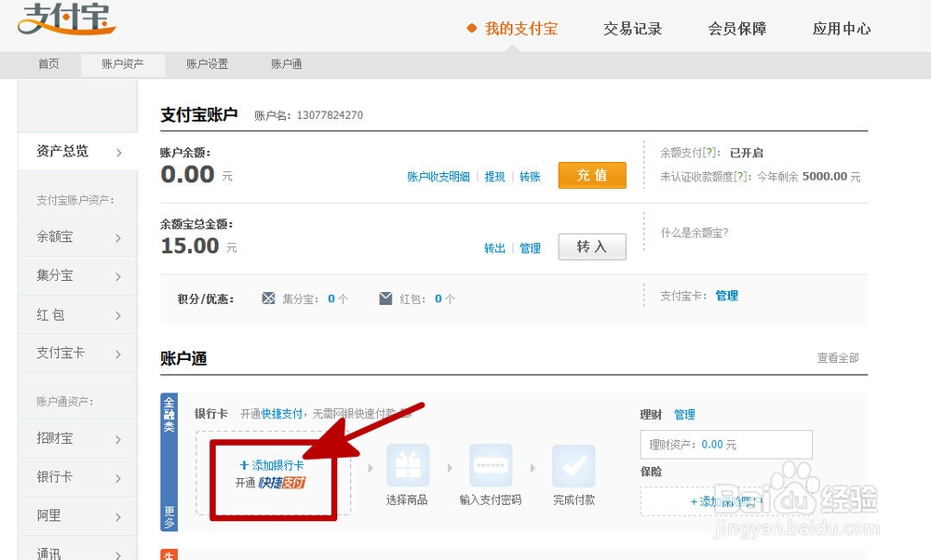Image resolution: width=931 pixels, height=560 pixels.
Task: Click the 理财资产 field
Action: click(x=725, y=445)
